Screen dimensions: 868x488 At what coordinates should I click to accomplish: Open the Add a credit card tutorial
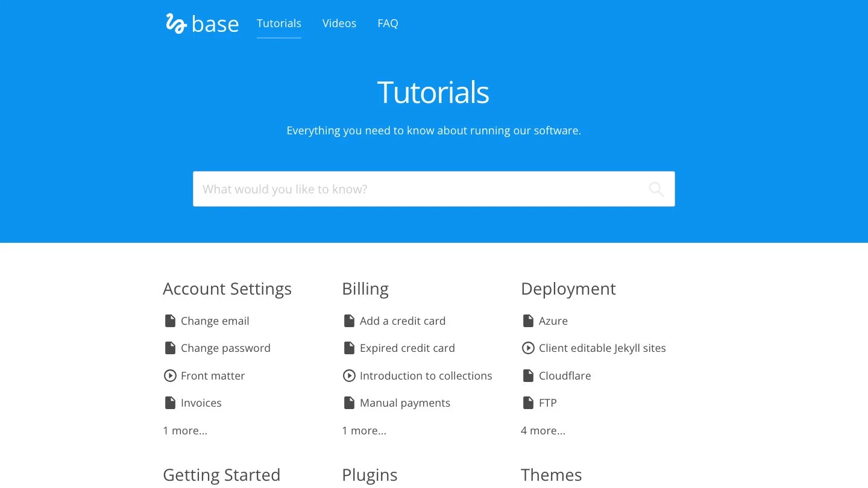[403, 321]
